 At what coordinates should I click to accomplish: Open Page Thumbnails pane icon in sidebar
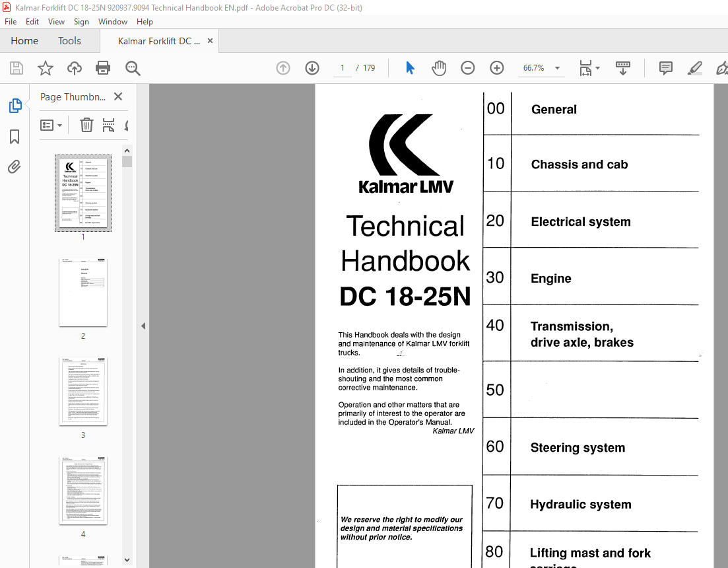pyautogui.click(x=15, y=106)
